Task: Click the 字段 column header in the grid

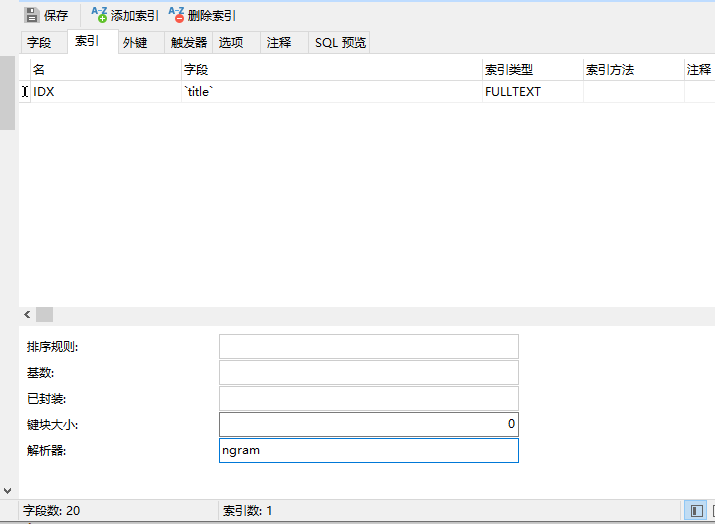Action: tap(332, 69)
